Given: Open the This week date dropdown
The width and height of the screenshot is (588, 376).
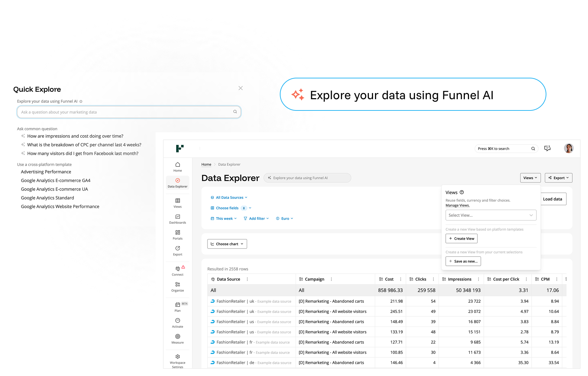Looking at the screenshot, I should (224, 219).
